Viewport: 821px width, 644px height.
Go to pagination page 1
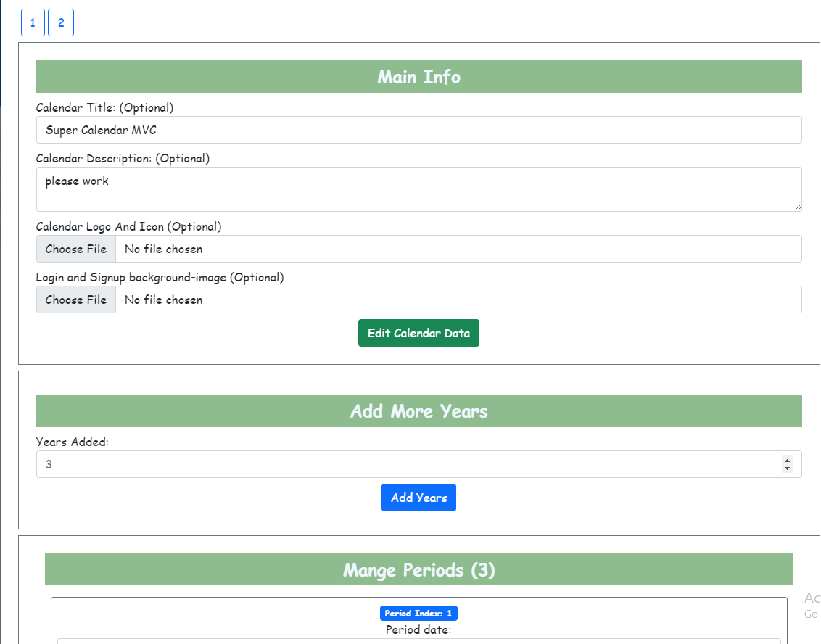[x=33, y=22]
